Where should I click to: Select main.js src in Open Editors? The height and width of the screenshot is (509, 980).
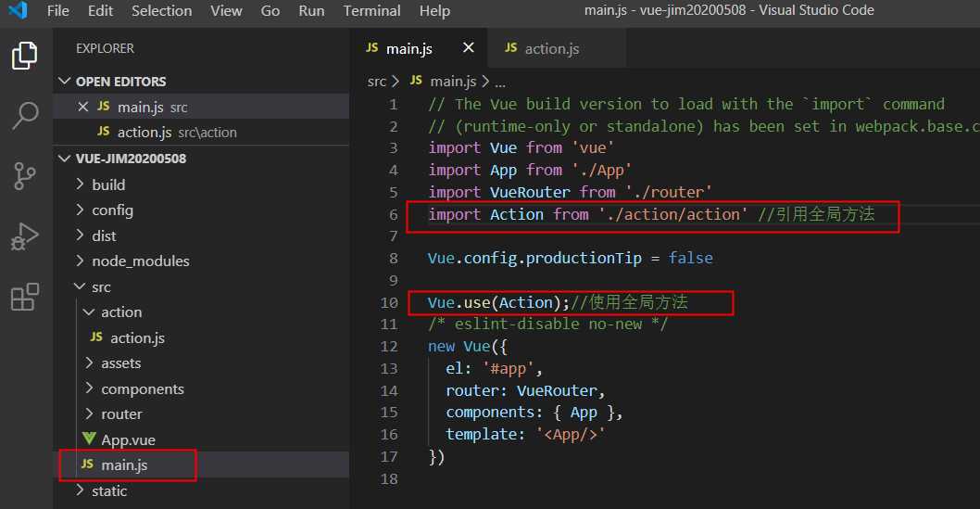pos(201,107)
